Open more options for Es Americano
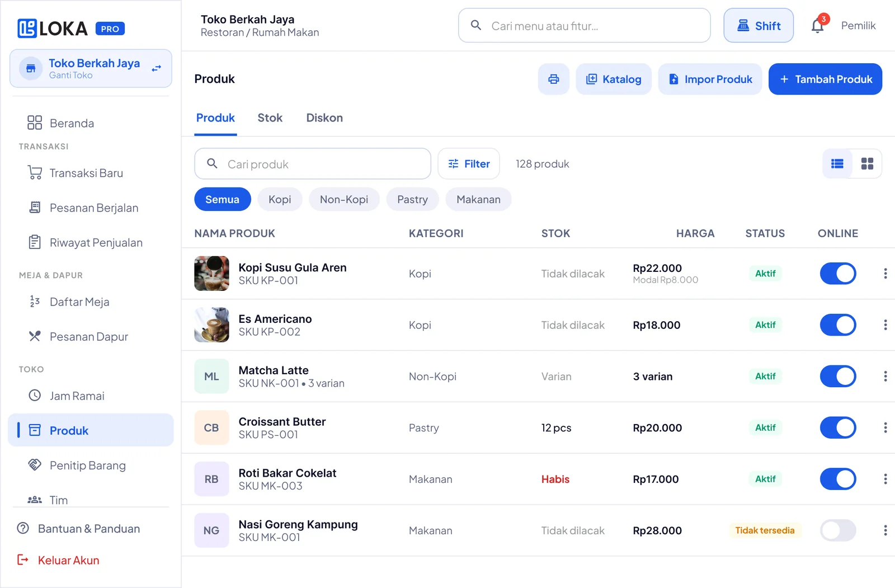 coord(885,325)
